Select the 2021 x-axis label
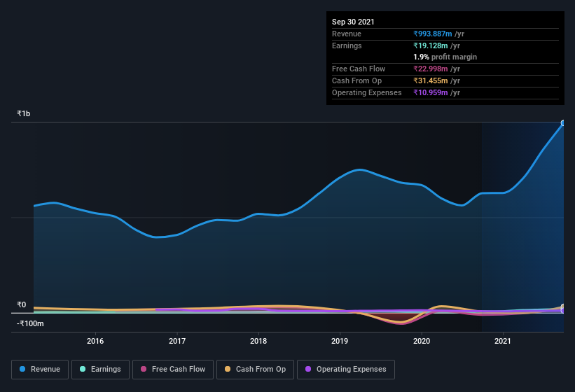This screenshot has height=392, width=575. click(x=503, y=341)
